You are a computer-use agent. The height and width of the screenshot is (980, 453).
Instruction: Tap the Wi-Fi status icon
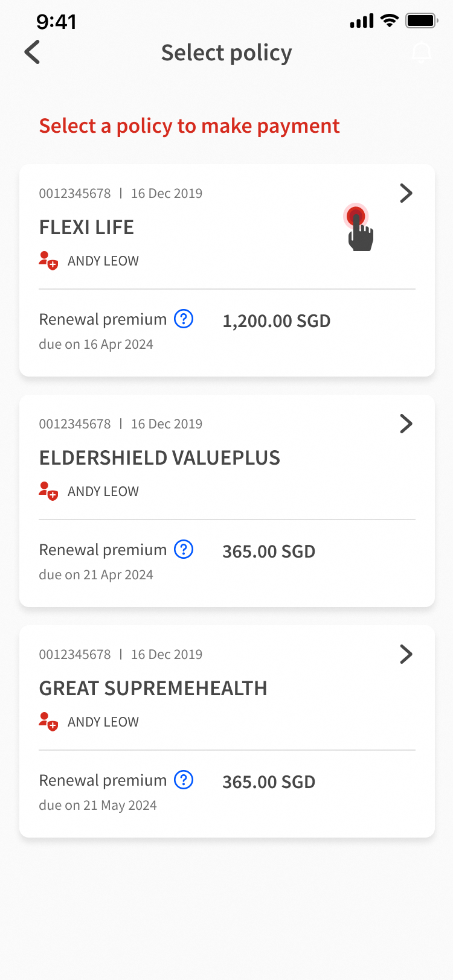390,21
